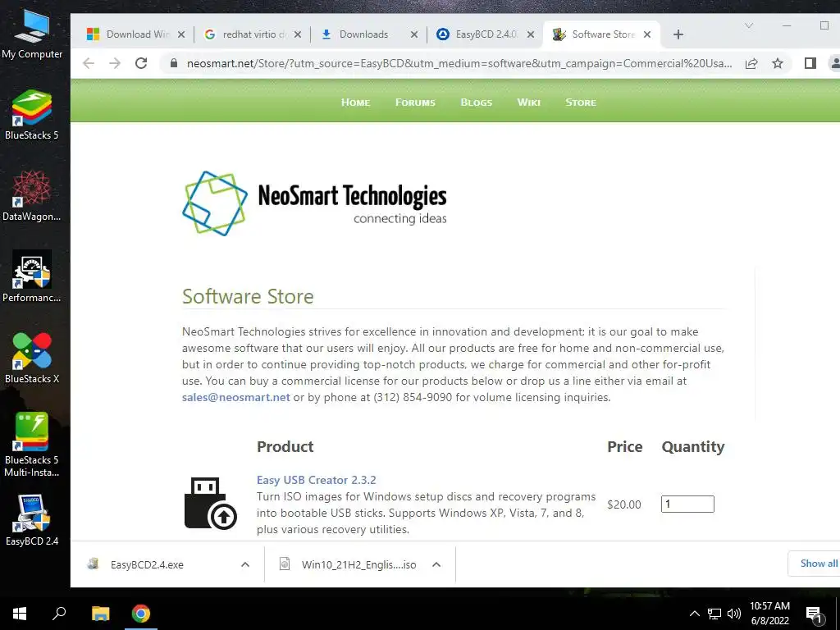Open Easy USB Creator 2.3.2 link
This screenshot has width=840, height=630.
click(316, 480)
